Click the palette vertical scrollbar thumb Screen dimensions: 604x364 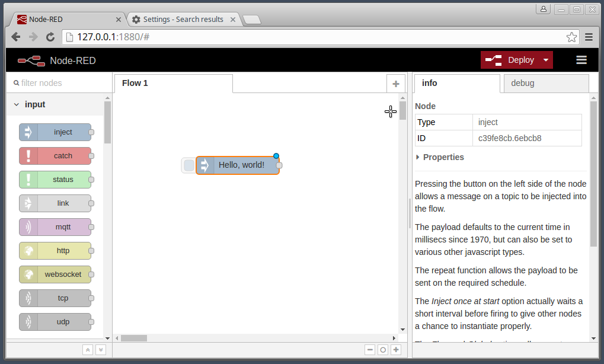click(x=107, y=123)
